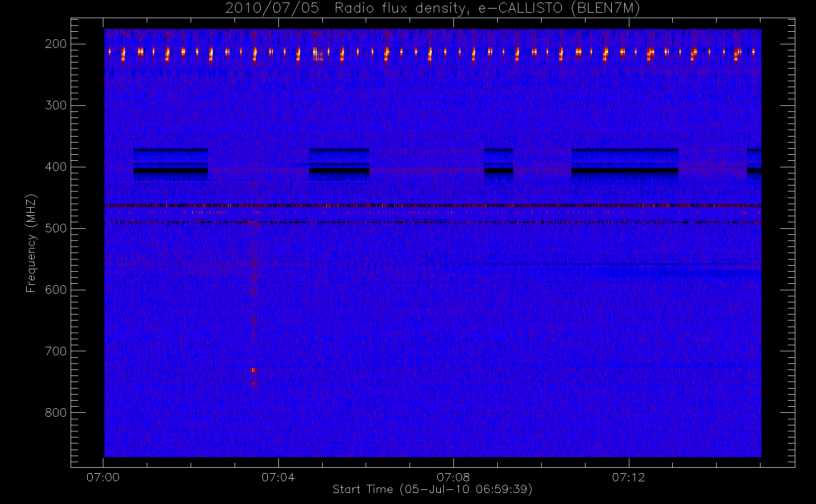Screen dimensions: 816x504
Task: Click the 300 frequency tick label
Action: click(x=56, y=105)
